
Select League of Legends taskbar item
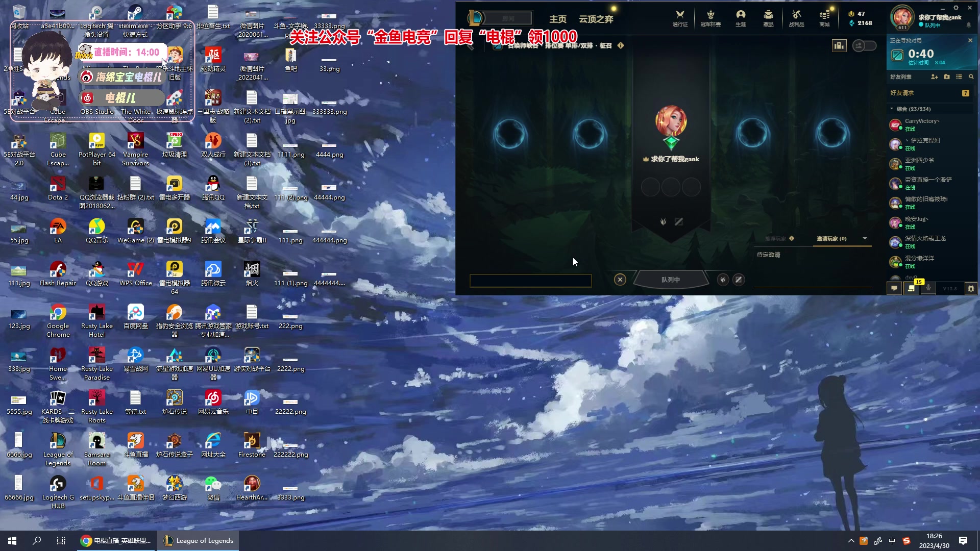coord(199,541)
